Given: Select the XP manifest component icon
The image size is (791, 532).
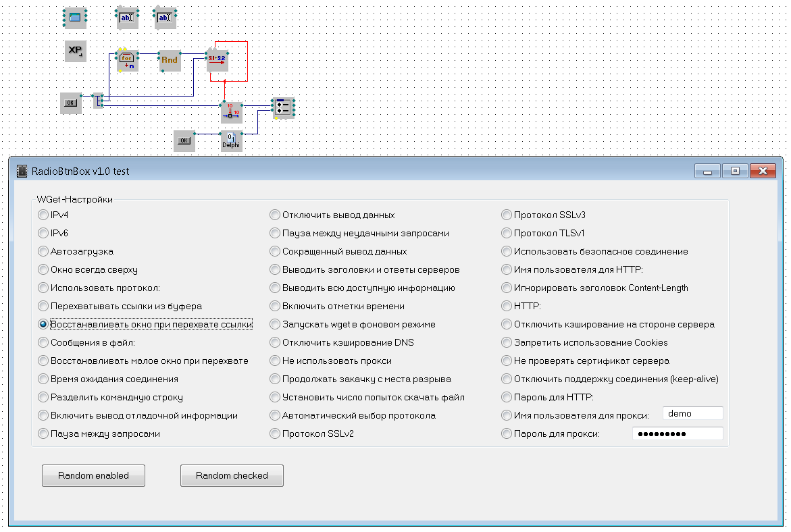Looking at the screenshot, I should click(75, 51).
